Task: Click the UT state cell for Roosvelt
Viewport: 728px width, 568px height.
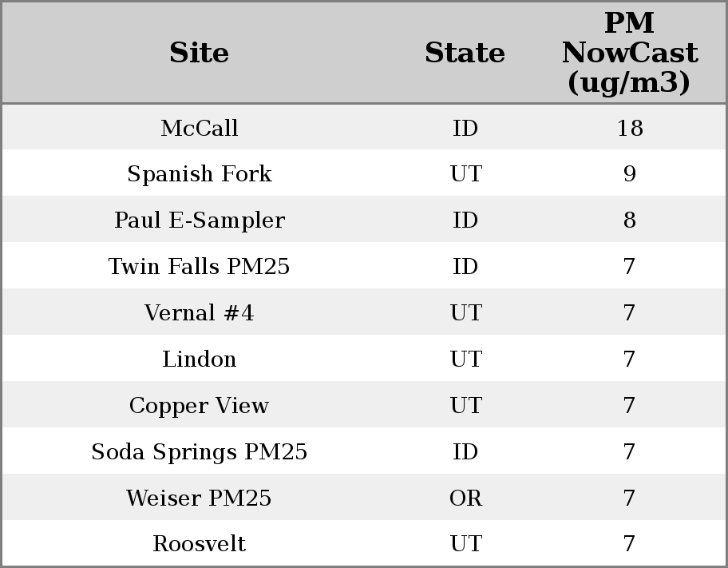Action: point(465,544)
